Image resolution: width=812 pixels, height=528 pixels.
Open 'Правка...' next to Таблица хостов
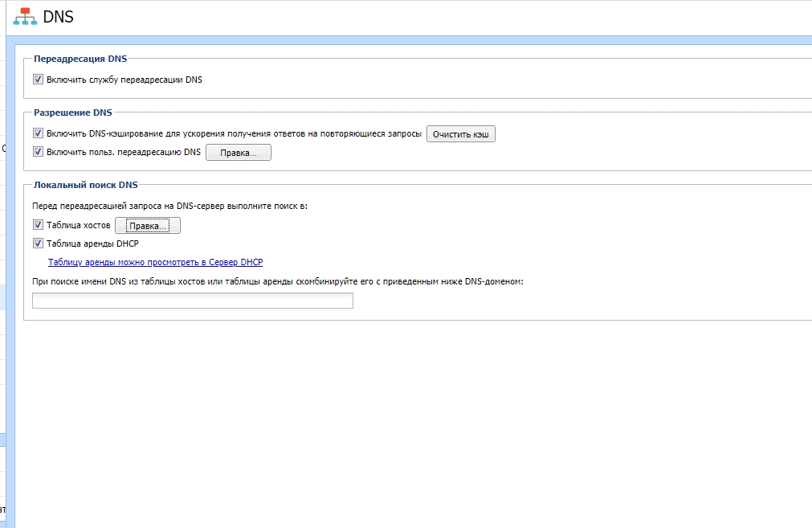pos(148,227)
